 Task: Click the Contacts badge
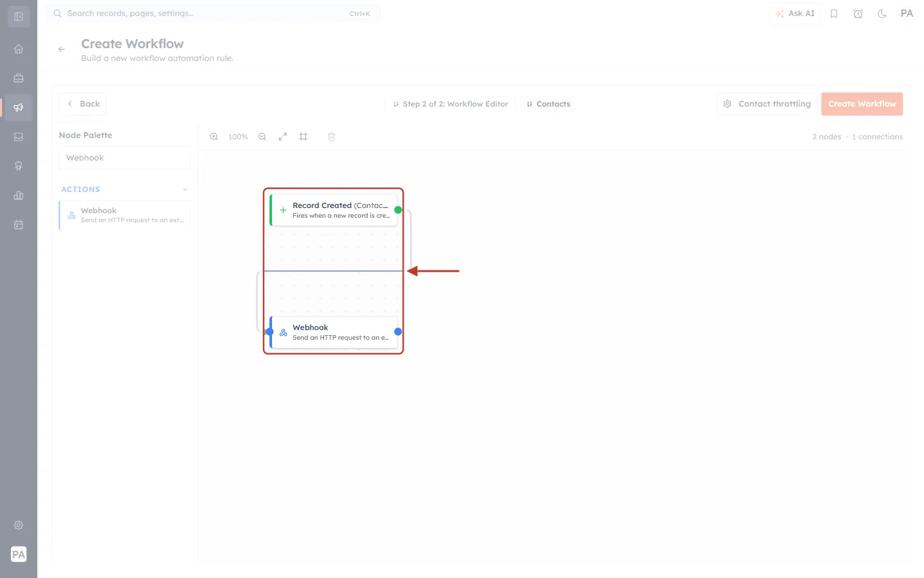(549, 104)
